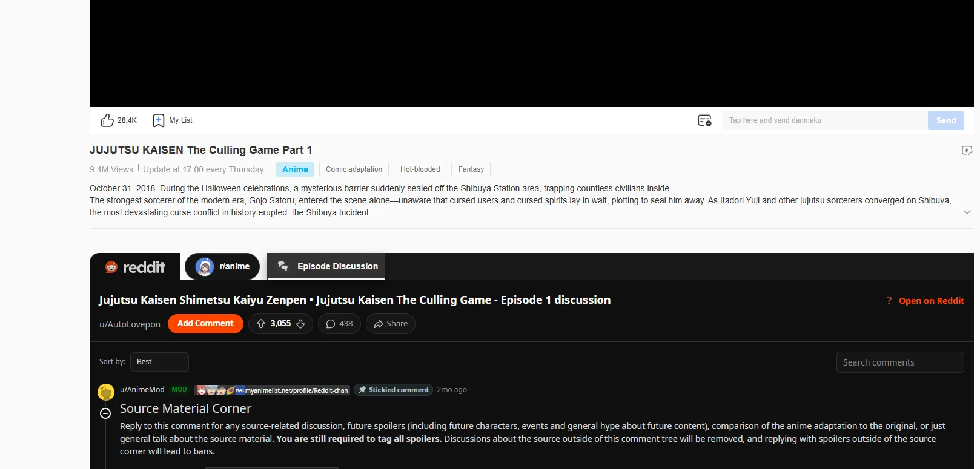Open the r/anime community button
This screenshot has height=469, width=980.
pyautogui.click(x=222, y=266)
